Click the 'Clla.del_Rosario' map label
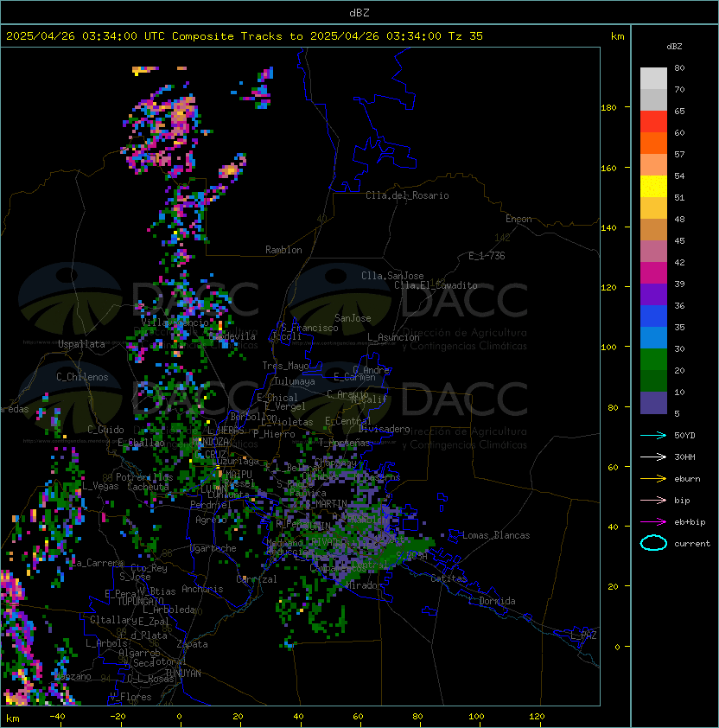Screen dimensions: 719x728 click(x=407, y=195)
